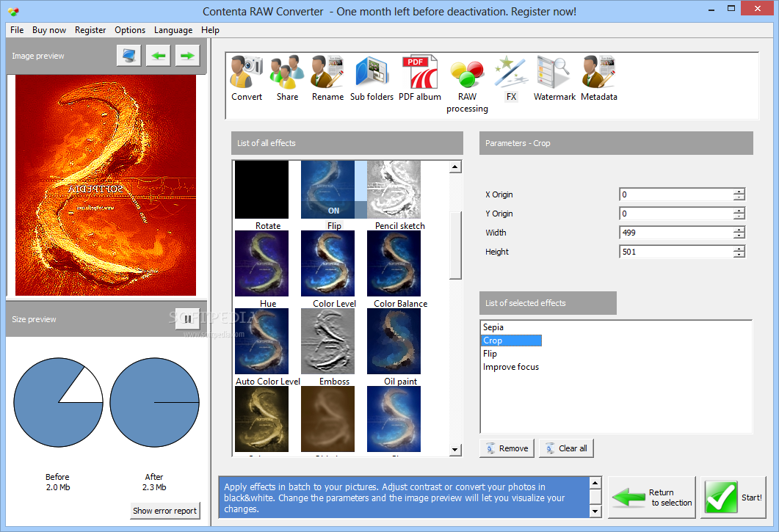This screenshot has width=779, height=532.
Task: Choose the Rotate effect thumbnail
Action: pos(262,190)
